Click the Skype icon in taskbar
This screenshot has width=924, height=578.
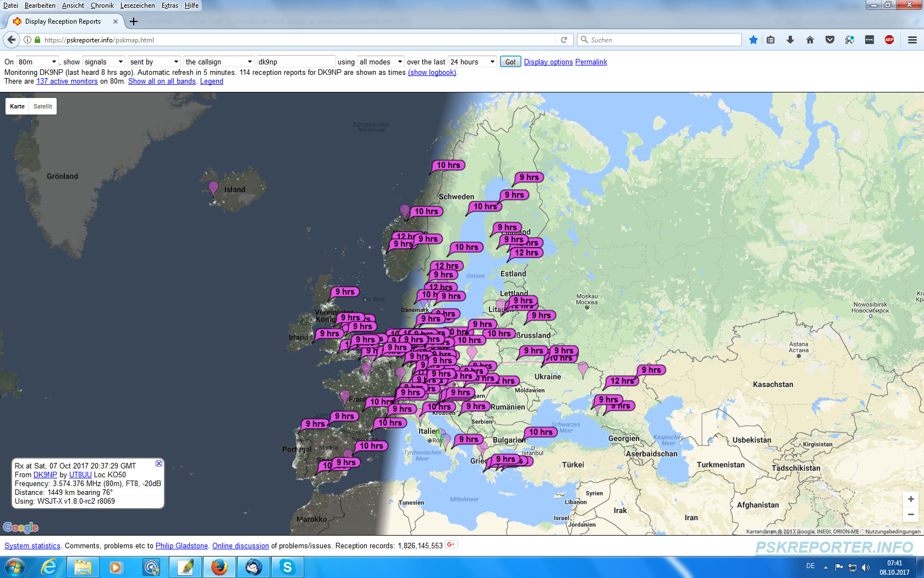tap(287, 566)
